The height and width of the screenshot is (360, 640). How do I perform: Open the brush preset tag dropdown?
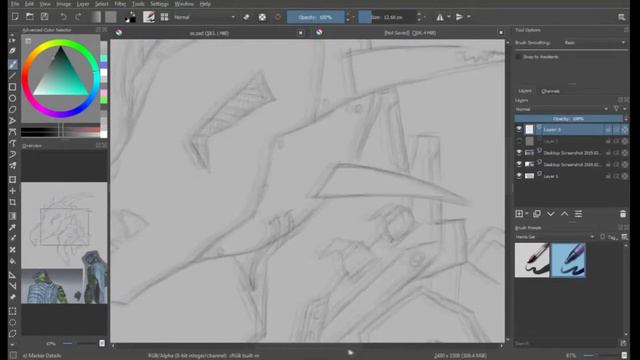pos(555,237)
